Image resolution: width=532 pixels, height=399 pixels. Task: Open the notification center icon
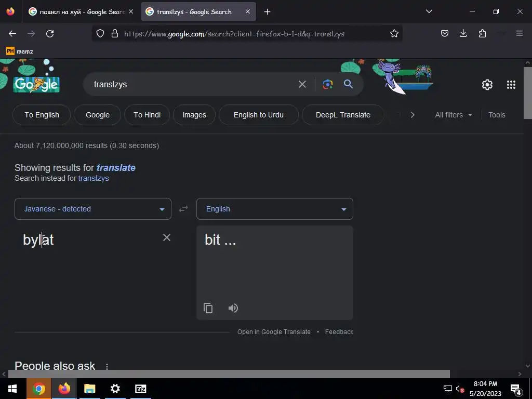(516, 389)
